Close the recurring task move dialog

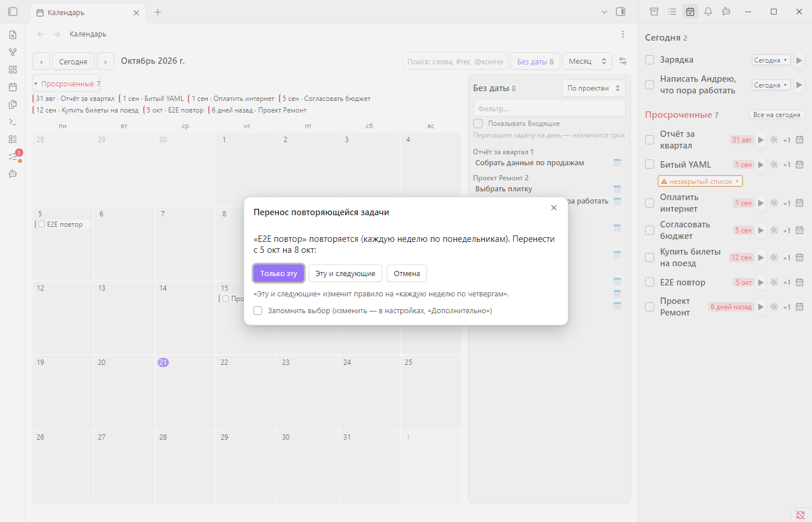(554, 208)
